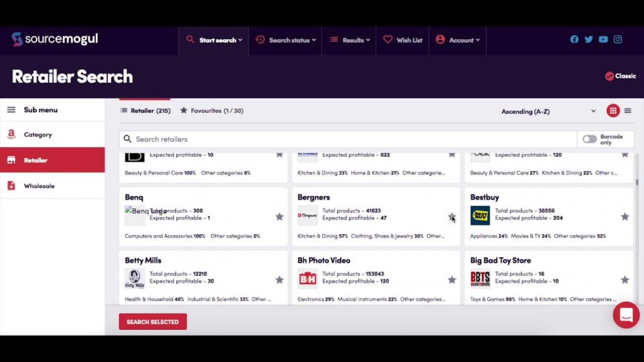Viewport: 644px width, 362px height.
Task: Toggle the Barcode only switch
Action: tap(589, 140)
